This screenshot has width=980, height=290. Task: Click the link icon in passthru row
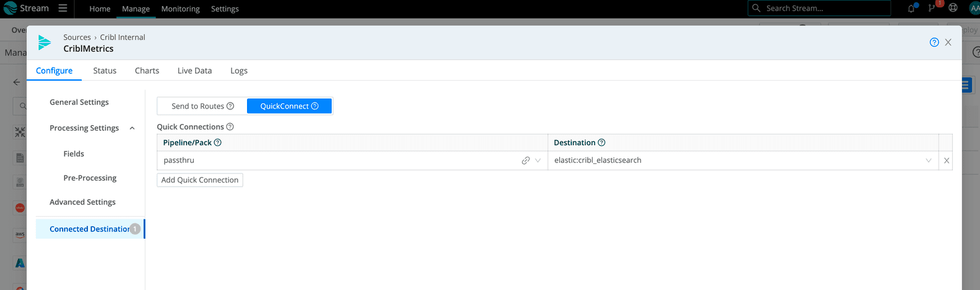pyautogui.click(x=526, y=161)
